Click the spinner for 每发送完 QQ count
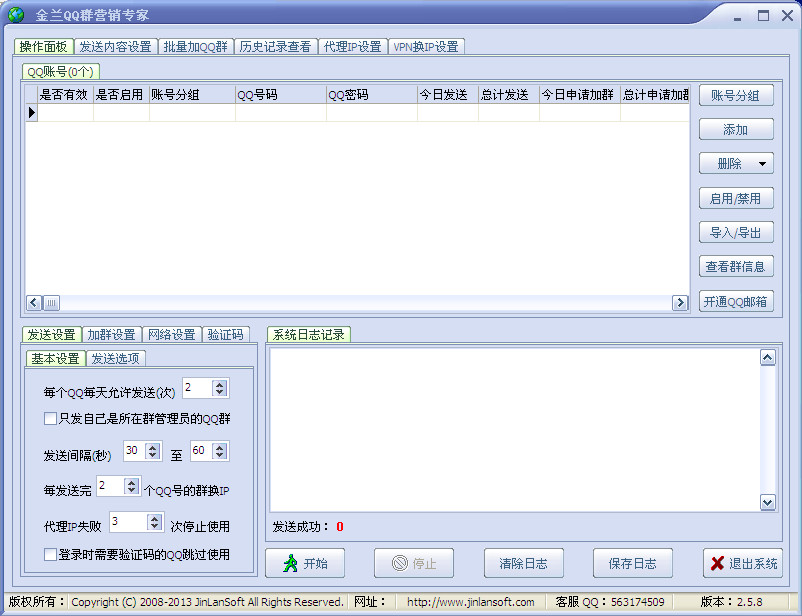The width and height of the screenshot is (802, 616). click(132, 486)
